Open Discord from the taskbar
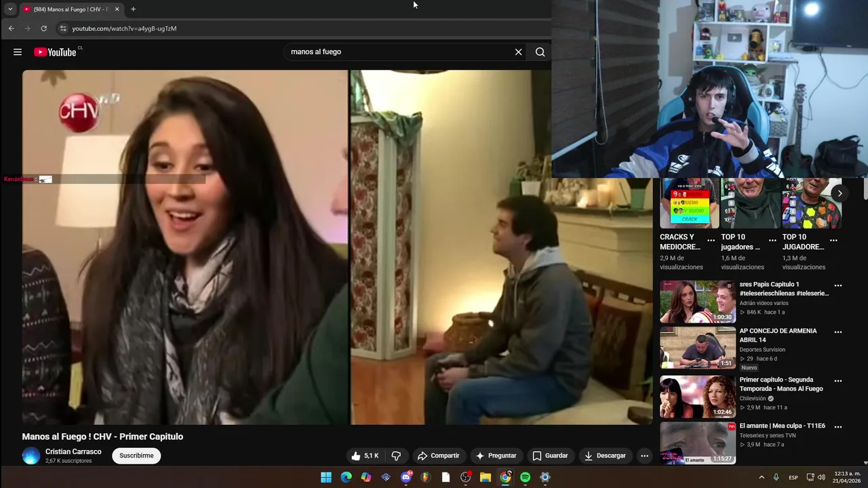The height and width of the screenshot is (488, 868). (406, 477)
